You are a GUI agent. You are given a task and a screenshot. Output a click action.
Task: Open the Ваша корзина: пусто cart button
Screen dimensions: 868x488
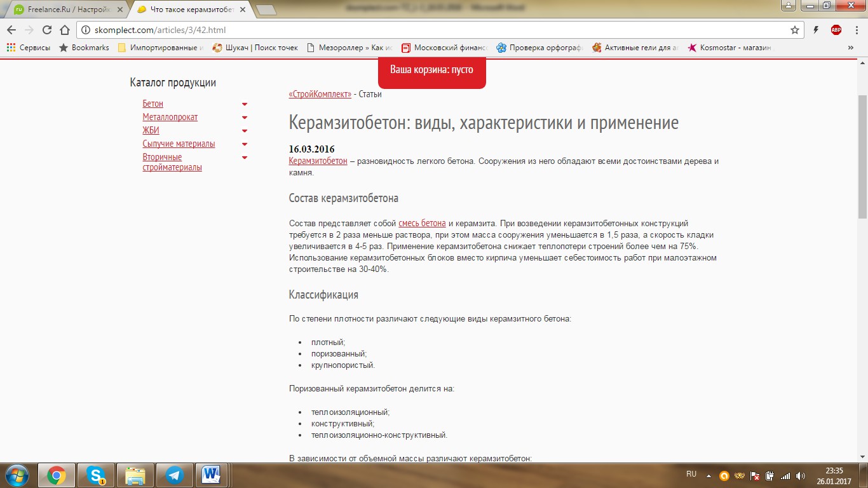point(432,72)
